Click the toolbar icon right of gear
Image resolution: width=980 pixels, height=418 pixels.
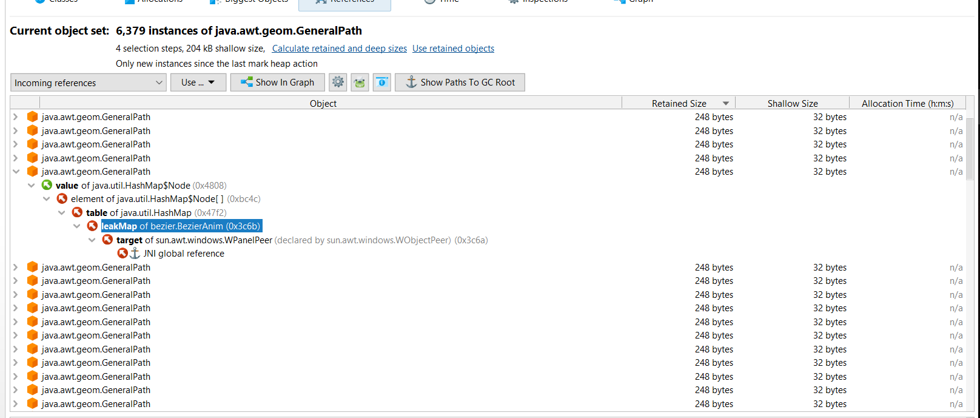coord(360,82)
